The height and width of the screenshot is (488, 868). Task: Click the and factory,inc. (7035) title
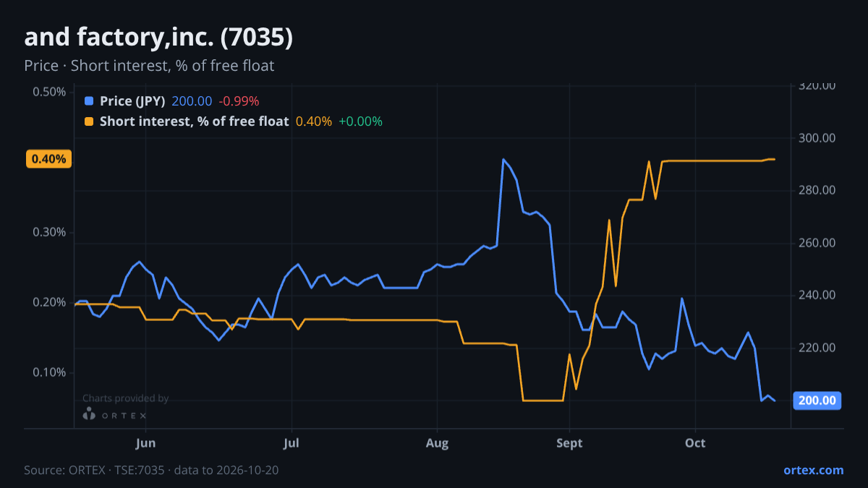coord(158,38)
